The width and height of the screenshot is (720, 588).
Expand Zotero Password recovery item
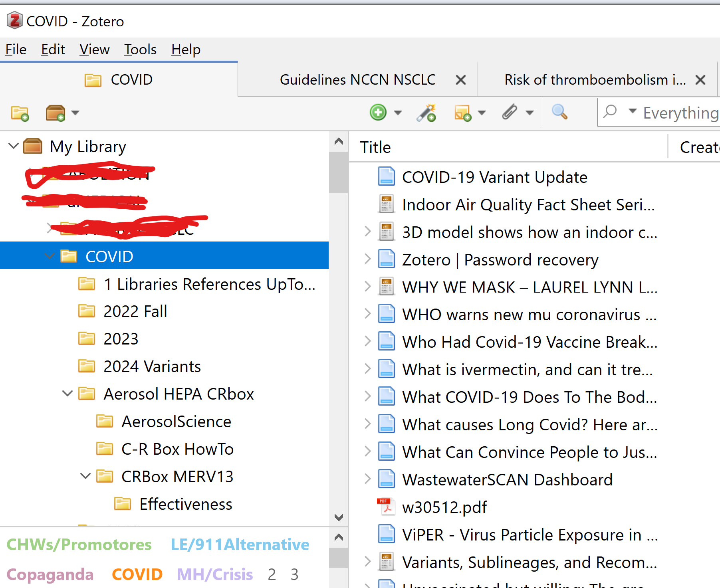point(368,259)
